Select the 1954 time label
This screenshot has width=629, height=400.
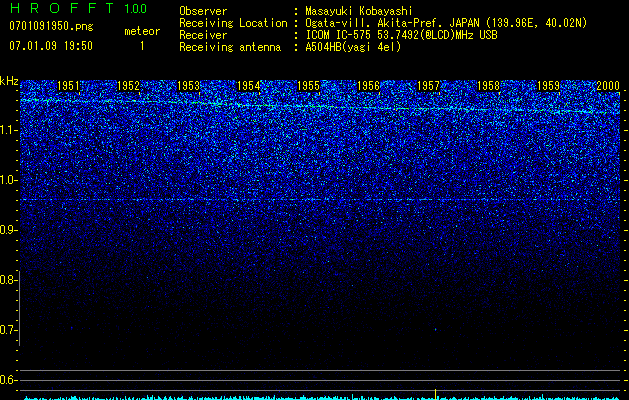(x=248, y=85)
